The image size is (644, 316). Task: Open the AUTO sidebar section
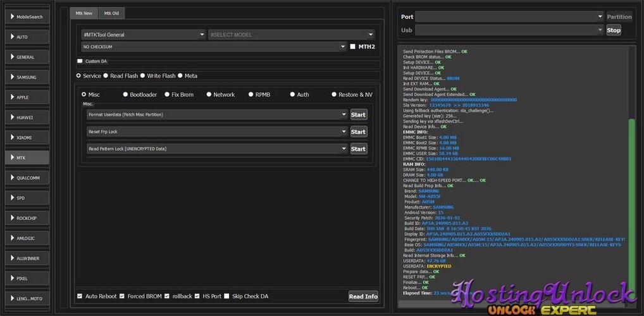click(27, 37)
